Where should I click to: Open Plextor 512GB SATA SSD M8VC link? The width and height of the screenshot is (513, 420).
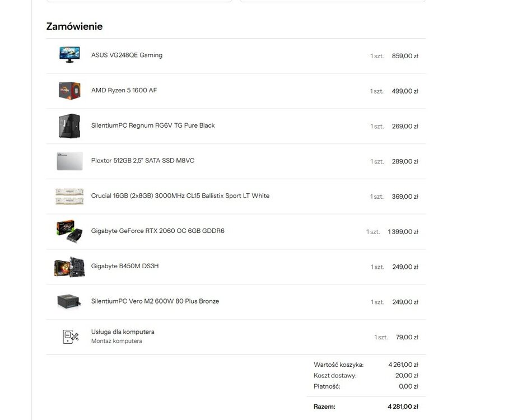click(143, 161)
